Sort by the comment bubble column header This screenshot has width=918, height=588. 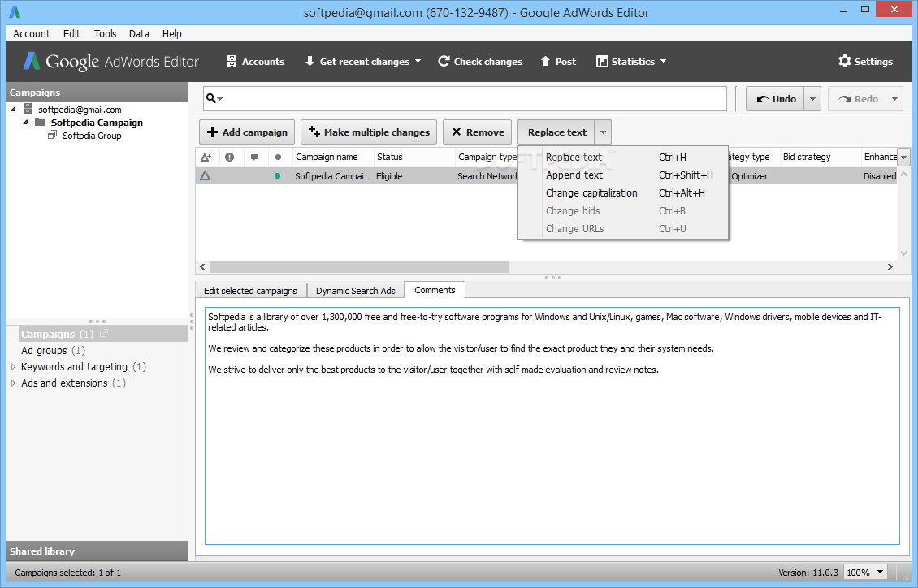(254, 157)
